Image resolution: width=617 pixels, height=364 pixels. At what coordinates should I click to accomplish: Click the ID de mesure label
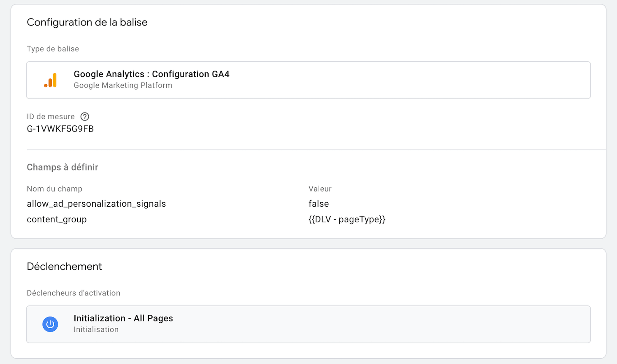pyautogui.click(x=51, y=117)
